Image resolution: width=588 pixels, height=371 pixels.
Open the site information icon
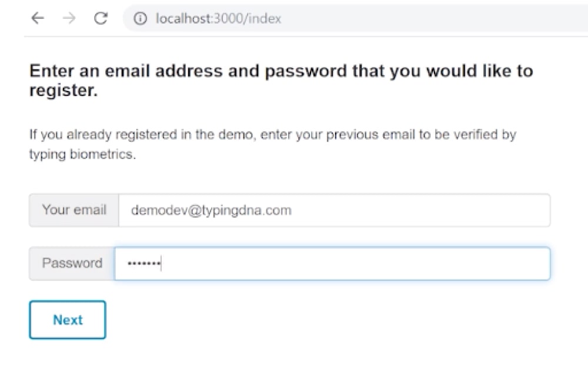point(141,18)
